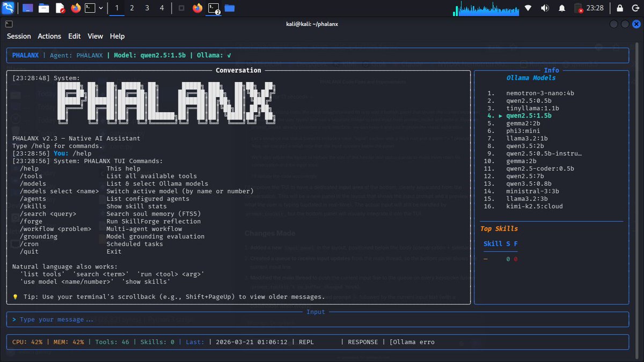644x362 pixels.
Task: Click the terminal window icon in title bar
Action: coord(8,24)
